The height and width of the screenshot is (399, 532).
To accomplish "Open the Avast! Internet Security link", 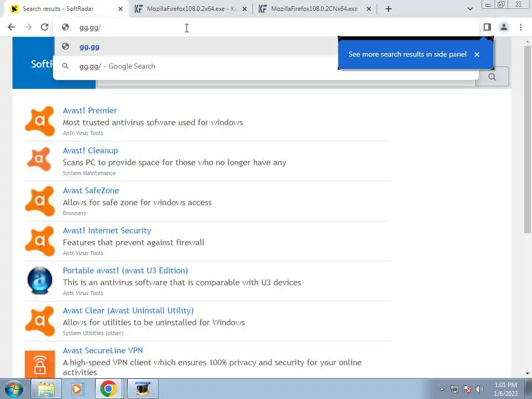I will [107, 231].
